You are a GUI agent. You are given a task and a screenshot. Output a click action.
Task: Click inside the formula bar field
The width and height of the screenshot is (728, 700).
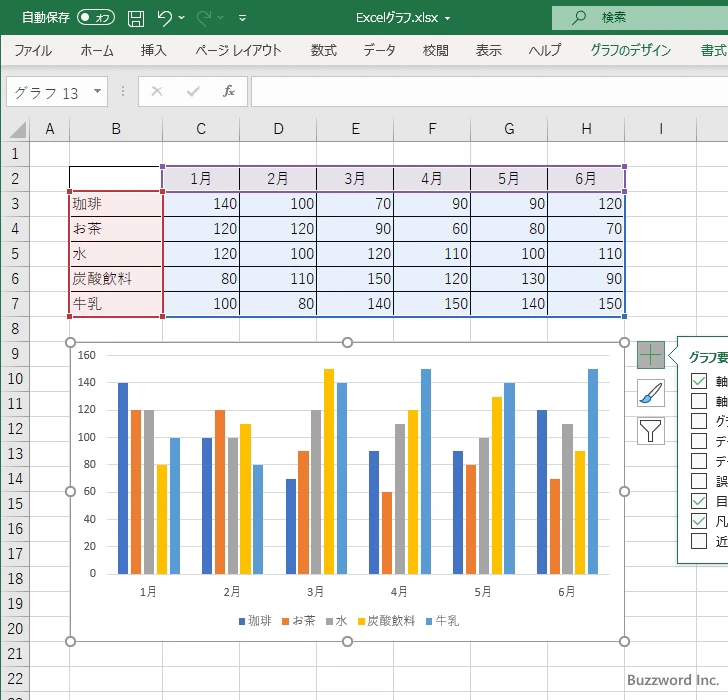click(x=489, y=91)
